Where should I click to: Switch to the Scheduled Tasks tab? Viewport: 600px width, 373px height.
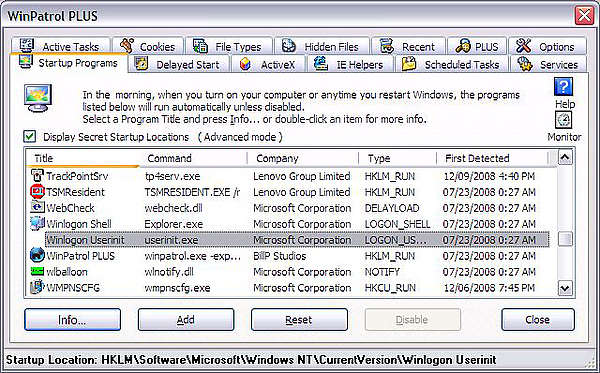coord(452,64)
